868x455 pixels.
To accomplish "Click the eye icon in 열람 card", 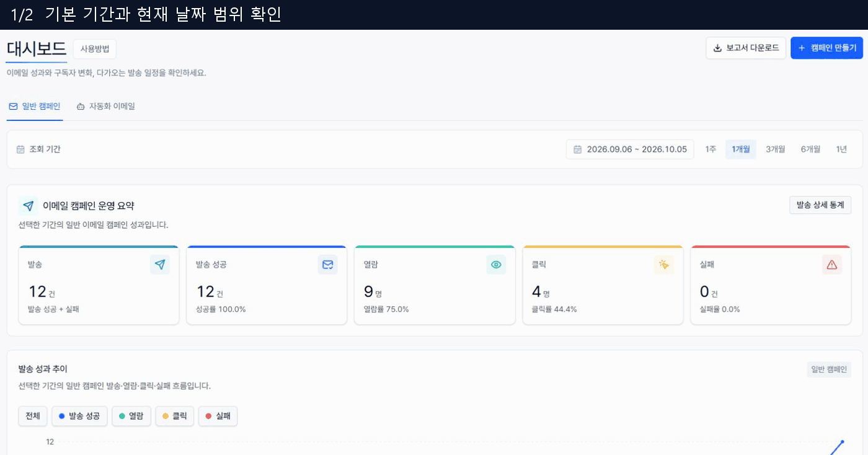I will click(496, 265).
